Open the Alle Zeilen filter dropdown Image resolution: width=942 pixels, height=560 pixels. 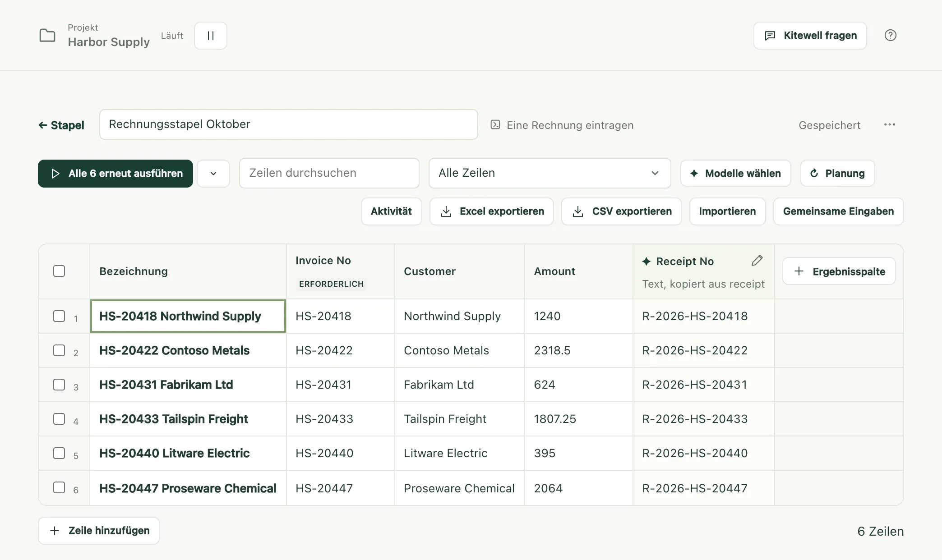pos(549,173)
